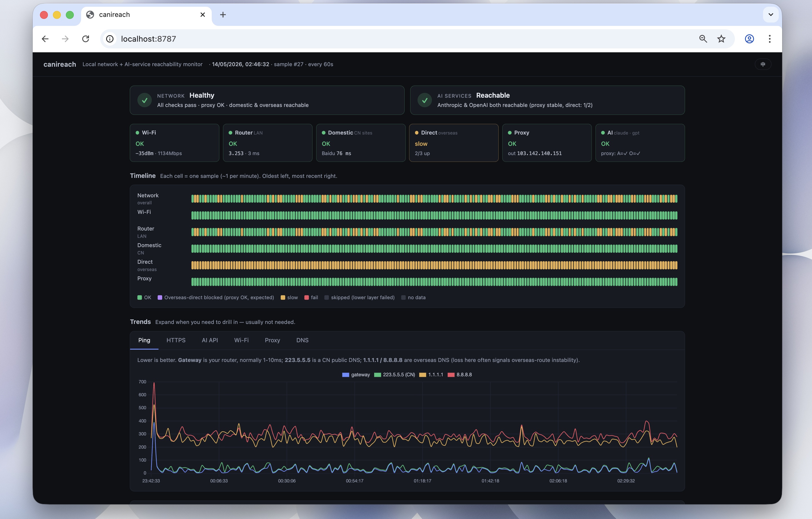Screen dimensions: 812x519
Task: Click the purple Overseas-direct blocked legend swatch
Action: click(x=160, y=297)
